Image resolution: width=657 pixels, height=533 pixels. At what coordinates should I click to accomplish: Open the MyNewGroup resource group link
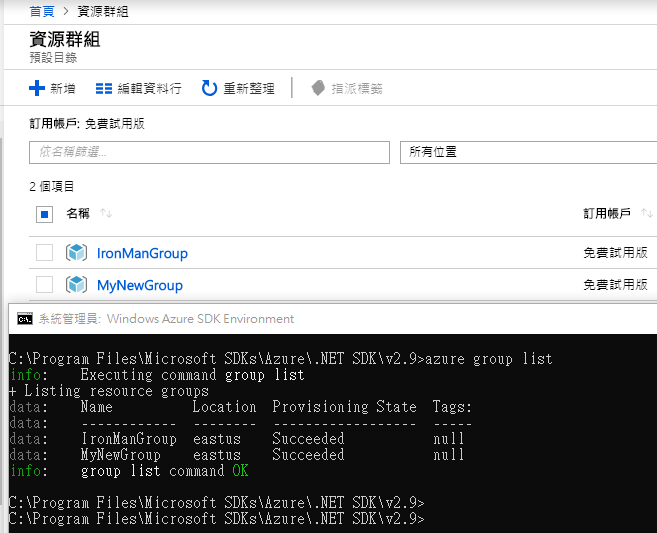tap(140, 285)
